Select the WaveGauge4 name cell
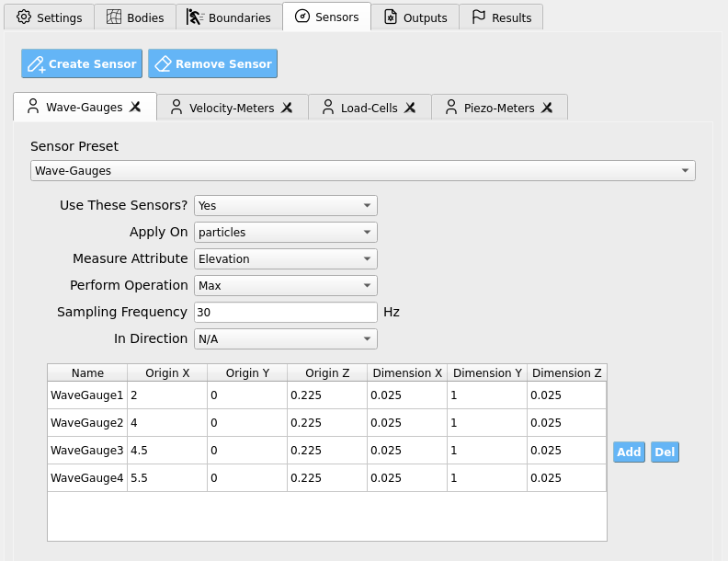 pyautogui.click(x=87, y=478)
